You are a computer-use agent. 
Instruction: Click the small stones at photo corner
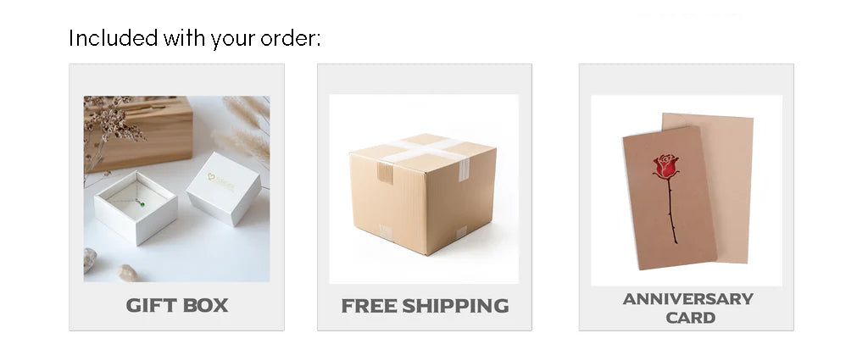point(109,265)
